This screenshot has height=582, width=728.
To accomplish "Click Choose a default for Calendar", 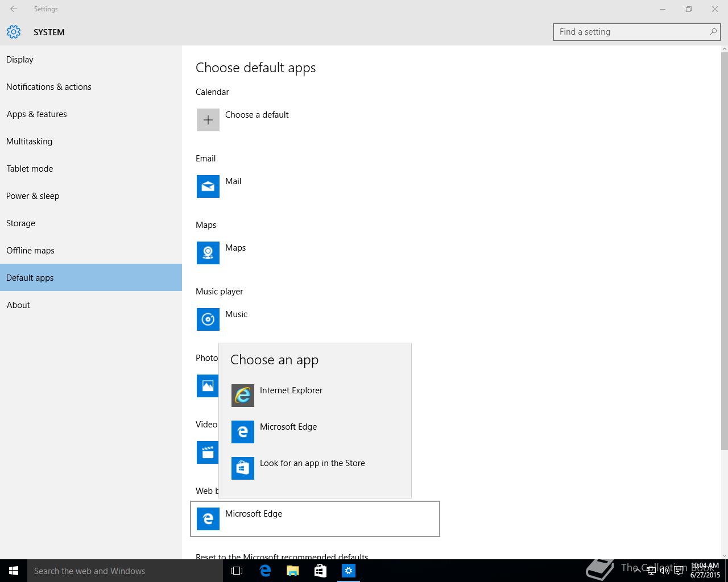I will coord(257,114).
